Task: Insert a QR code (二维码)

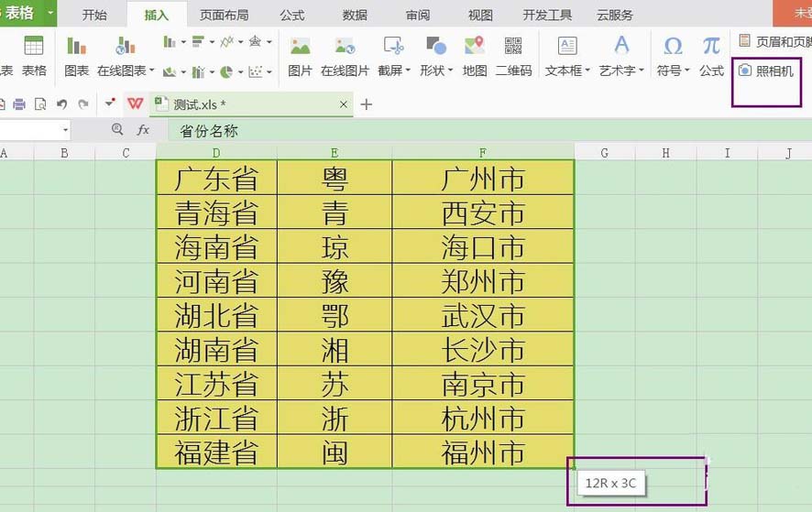Action: pos(513,56)
